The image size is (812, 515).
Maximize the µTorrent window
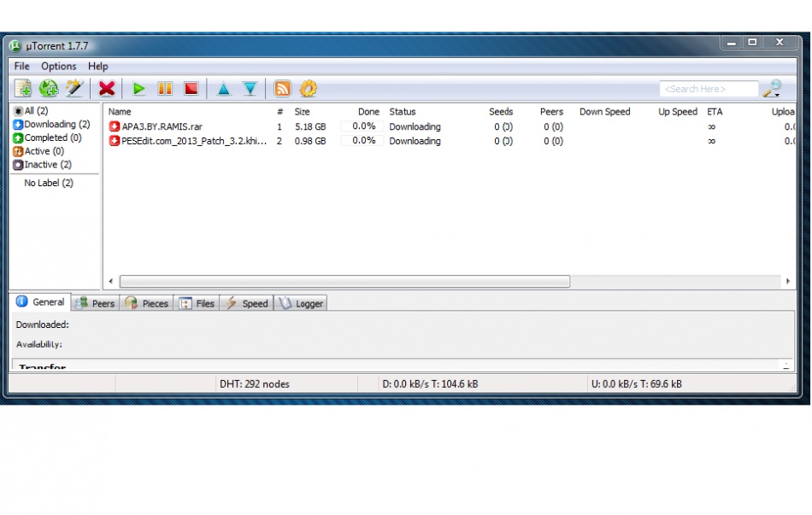(752, 43)
